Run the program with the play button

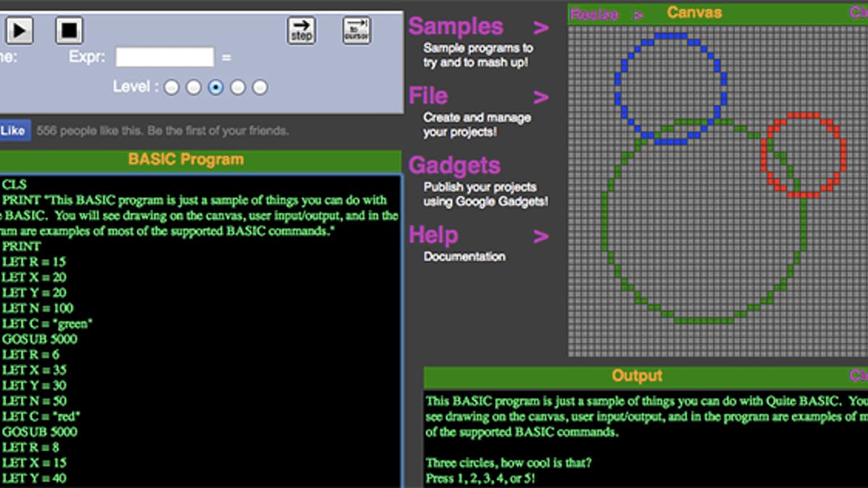(x=20, y=30)
